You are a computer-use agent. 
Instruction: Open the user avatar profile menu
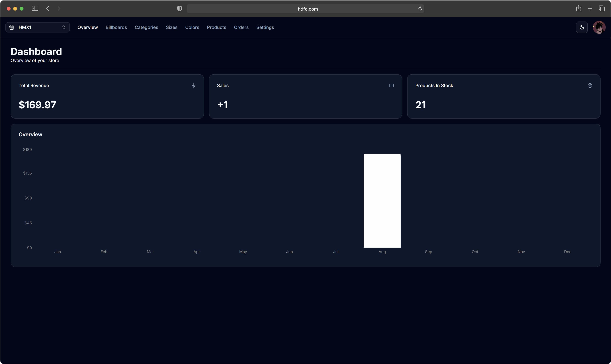(599, 27)
